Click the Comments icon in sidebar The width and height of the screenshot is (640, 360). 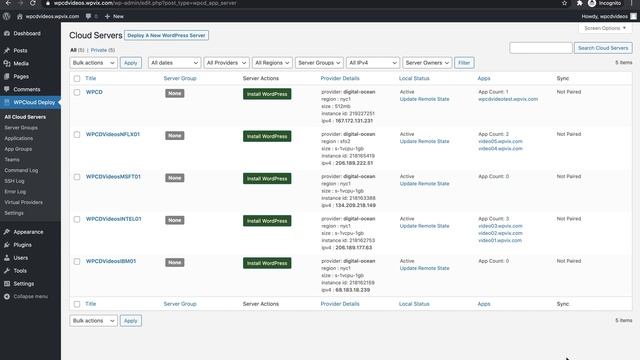click(x=7, y=89)
